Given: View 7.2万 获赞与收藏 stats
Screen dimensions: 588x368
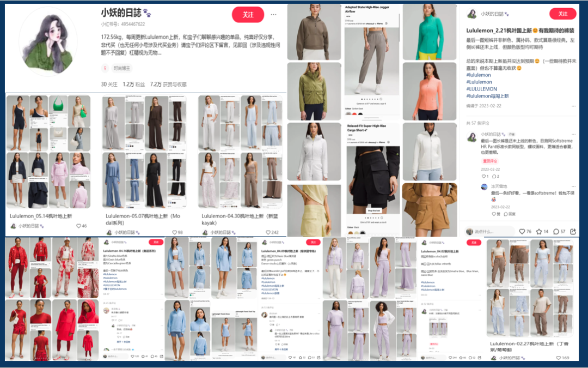Looking at the screenshot, I should 168,84.
